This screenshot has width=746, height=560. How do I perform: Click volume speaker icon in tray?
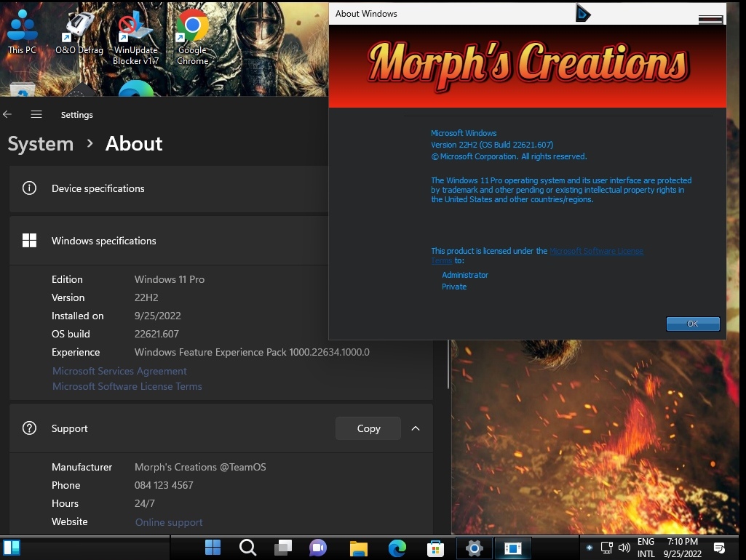[624, 548]
